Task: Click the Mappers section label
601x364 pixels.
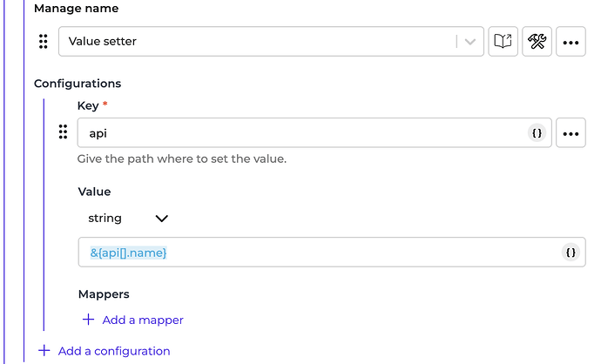Action: click(104, 294)
